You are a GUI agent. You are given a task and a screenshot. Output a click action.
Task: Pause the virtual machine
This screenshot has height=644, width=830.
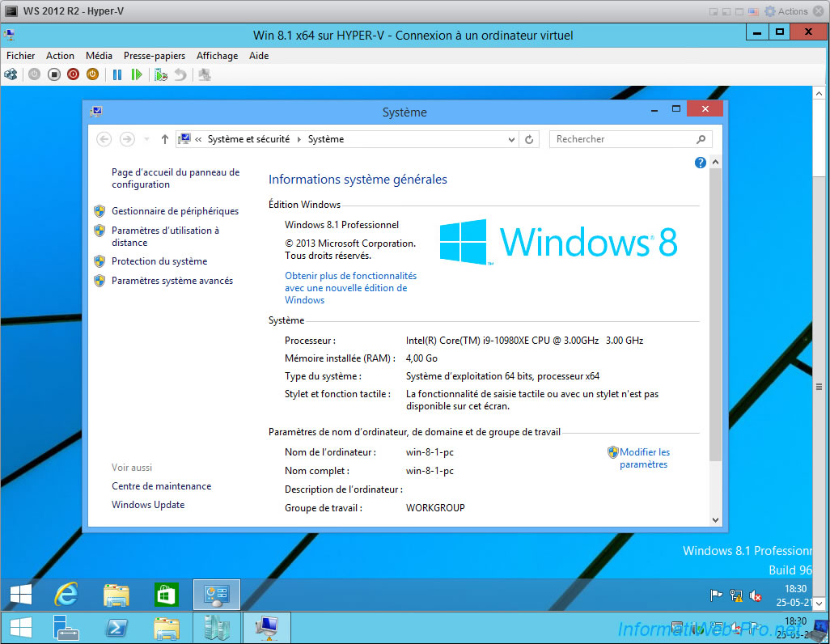117,74
